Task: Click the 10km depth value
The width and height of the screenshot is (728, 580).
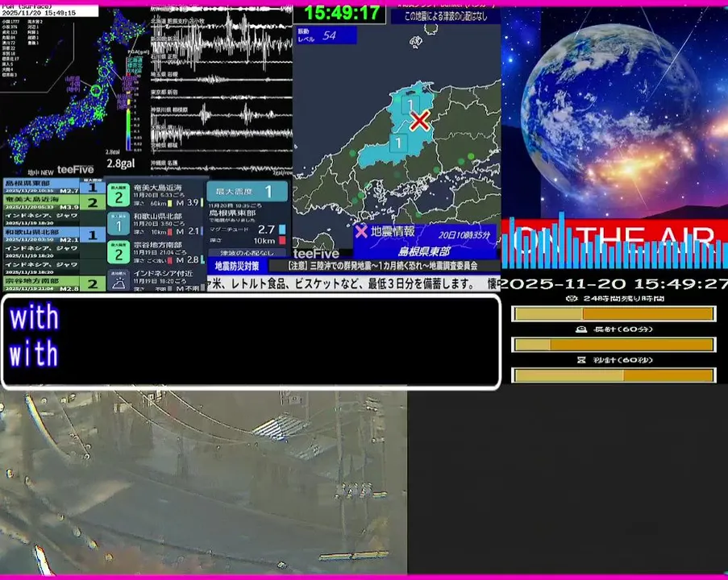Action: [264, 241]
